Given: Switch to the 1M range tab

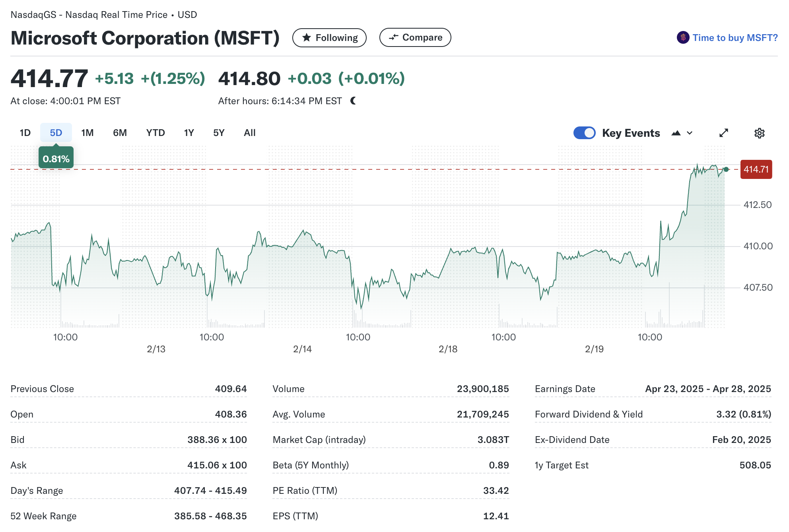Looking at the screenshot, I should click(87, 133).
